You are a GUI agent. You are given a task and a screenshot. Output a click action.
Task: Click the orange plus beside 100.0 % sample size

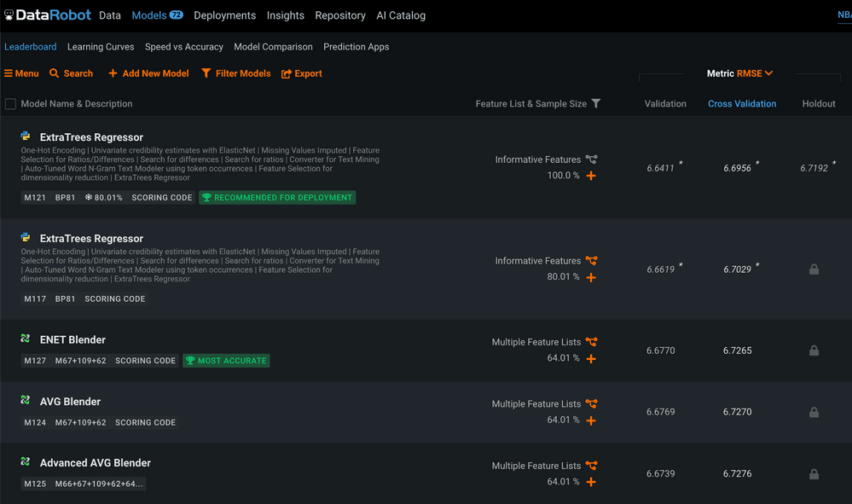pos(591,176)
